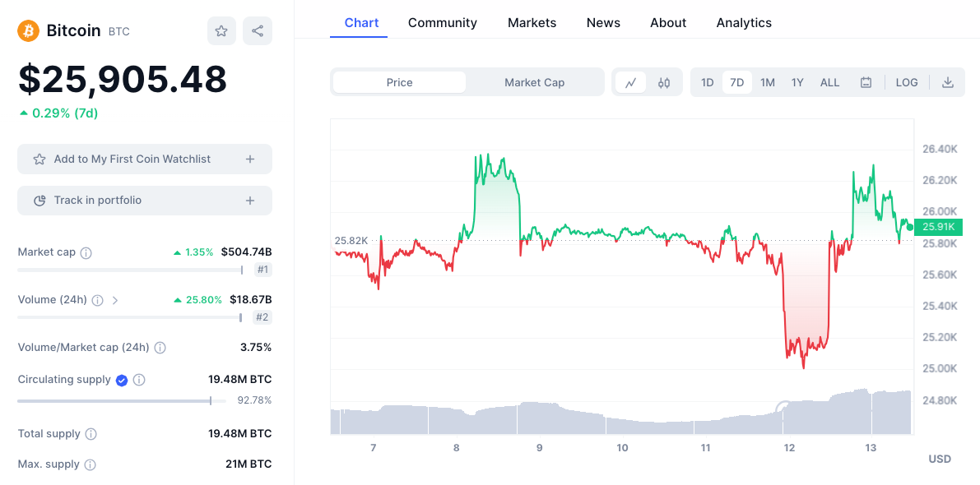The width and height of the screenshot is (980, 485).
Task: Show Circulating supply info icon
Action: 139,380
